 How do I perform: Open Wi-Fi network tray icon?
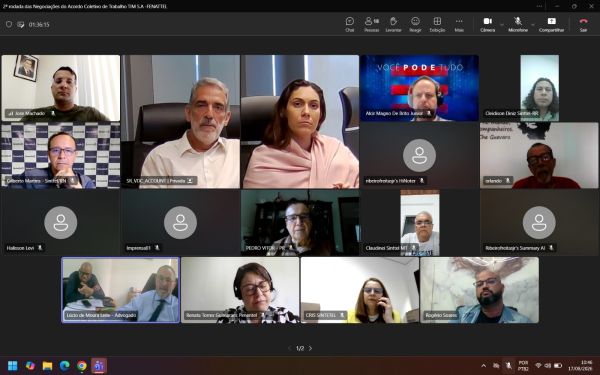(538, 365)
